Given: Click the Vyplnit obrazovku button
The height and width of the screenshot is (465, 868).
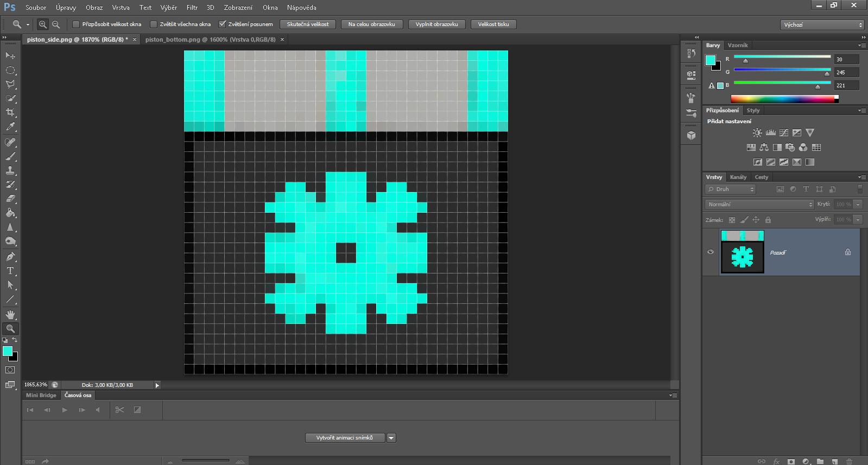Looking at the screenshot, I should click(437, 24).
